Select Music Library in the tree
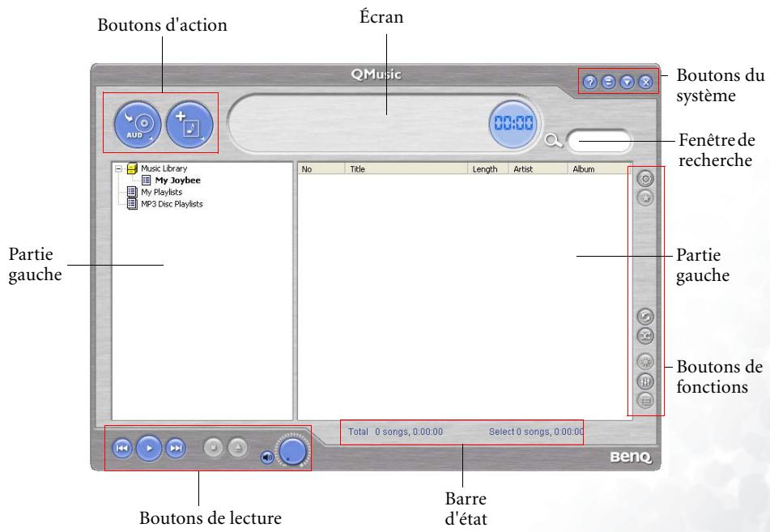Viewport: 770px width, 532px height. point(164,168)
